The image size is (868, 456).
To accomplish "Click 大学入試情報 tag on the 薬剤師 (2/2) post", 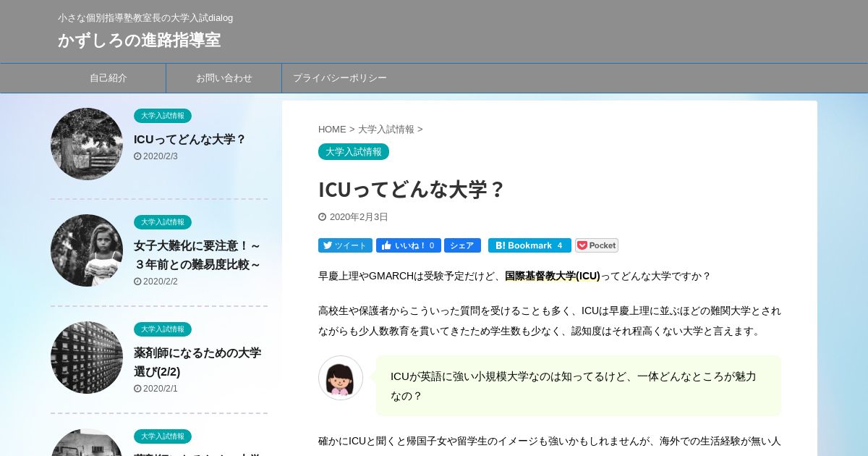I will [163, 329].
